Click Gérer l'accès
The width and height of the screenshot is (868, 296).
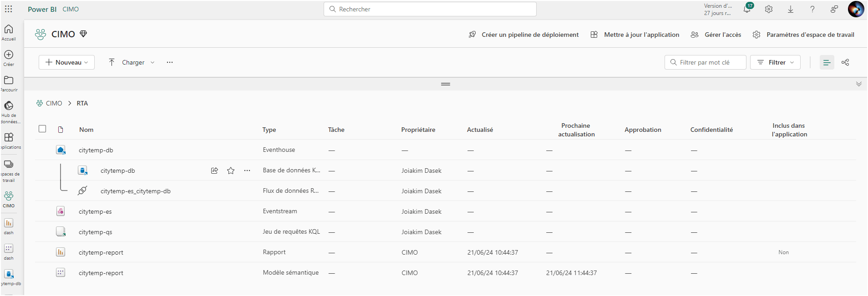coord(716,35)
